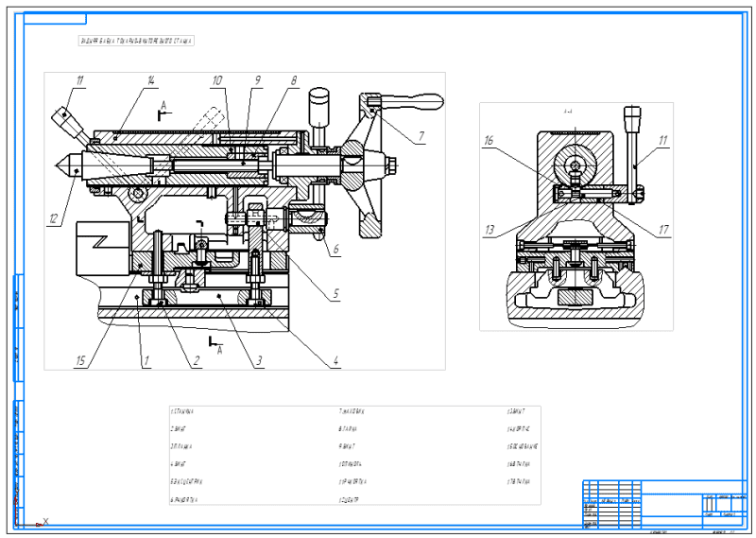The width and height of the screenshot is (756, 538).
Task: Select legend entry numbered 11
Action: pos(352,481)
